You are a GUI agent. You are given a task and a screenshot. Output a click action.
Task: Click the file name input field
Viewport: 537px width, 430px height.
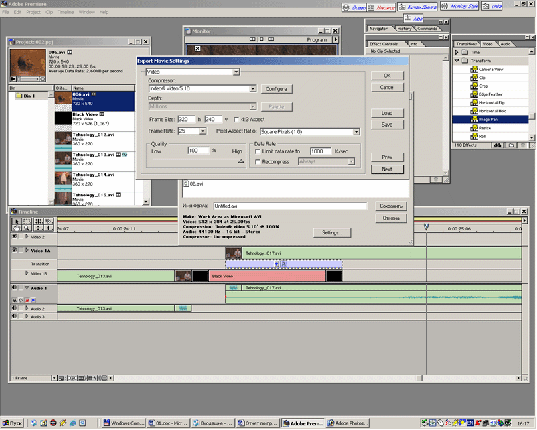point(290,206)
